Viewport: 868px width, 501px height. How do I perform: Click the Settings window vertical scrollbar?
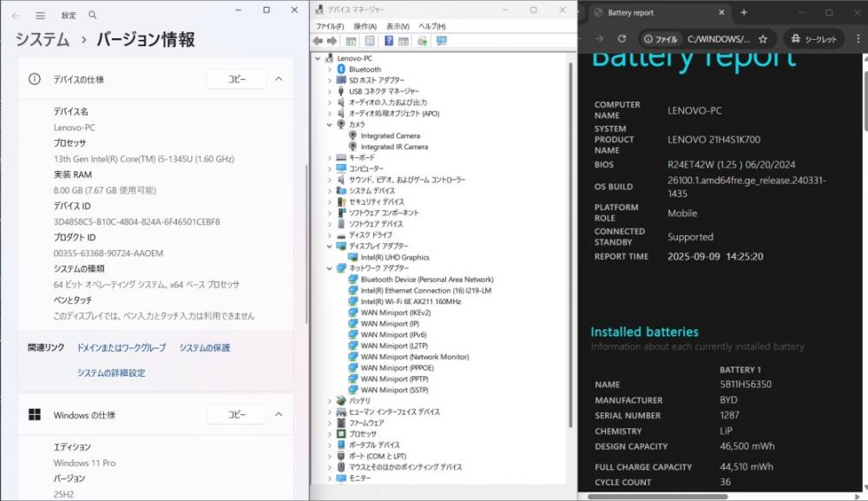306,244
